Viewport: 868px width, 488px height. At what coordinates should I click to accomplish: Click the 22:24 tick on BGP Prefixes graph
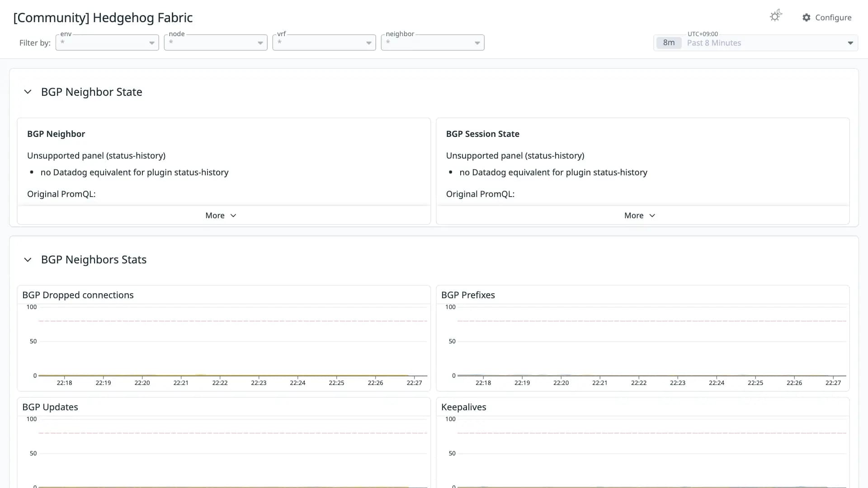click(x=717, y=383)
